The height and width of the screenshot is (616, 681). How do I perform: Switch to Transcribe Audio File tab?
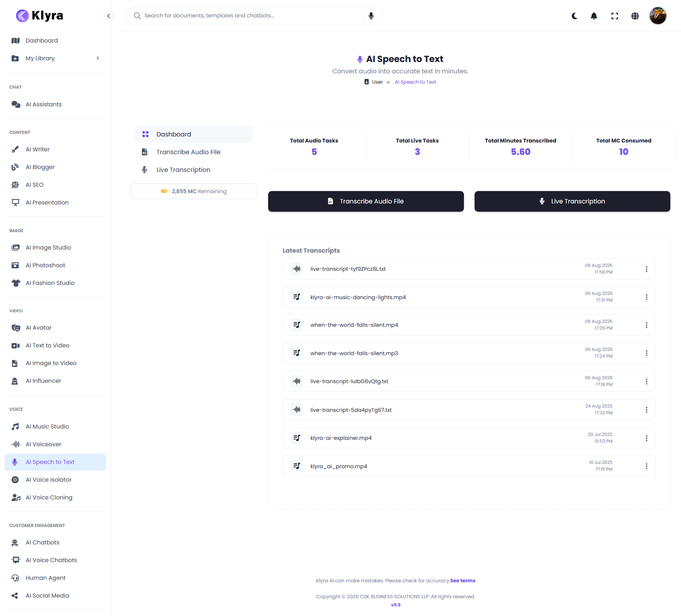[x=194, y=152]
